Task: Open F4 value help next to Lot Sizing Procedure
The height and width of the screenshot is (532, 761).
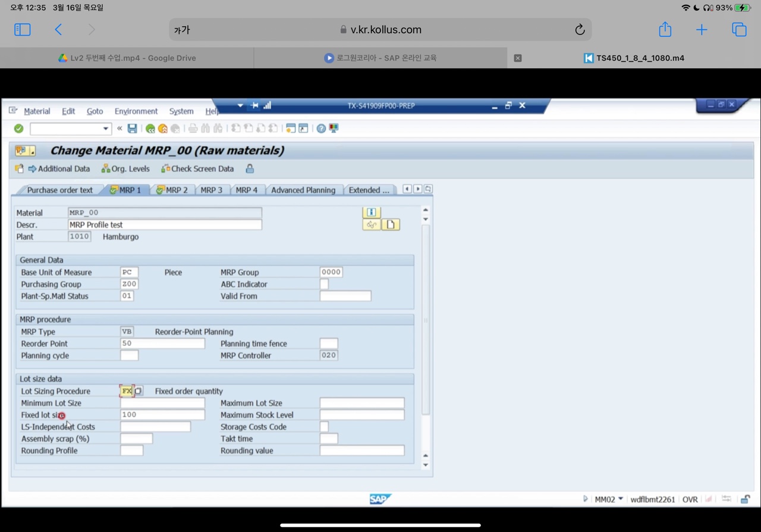Action: coord(138,391)
